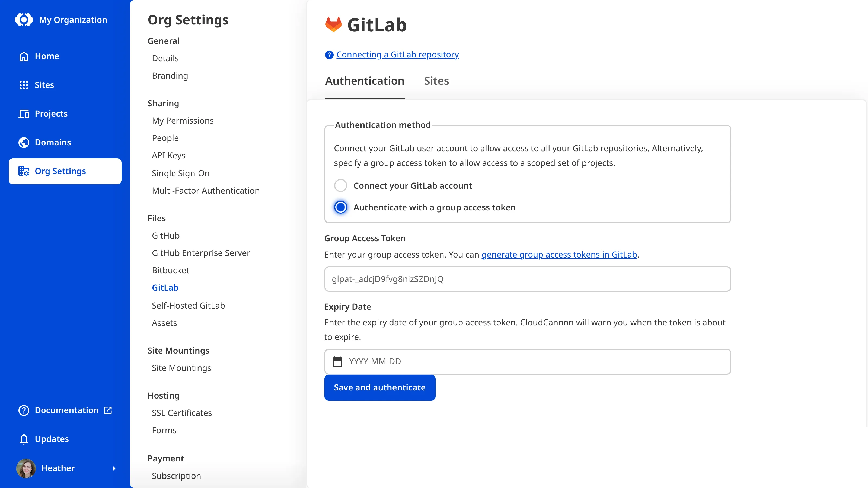The image size is (868, 488).
Task: Click the Group Access Token input field
Action: (527, 279)
